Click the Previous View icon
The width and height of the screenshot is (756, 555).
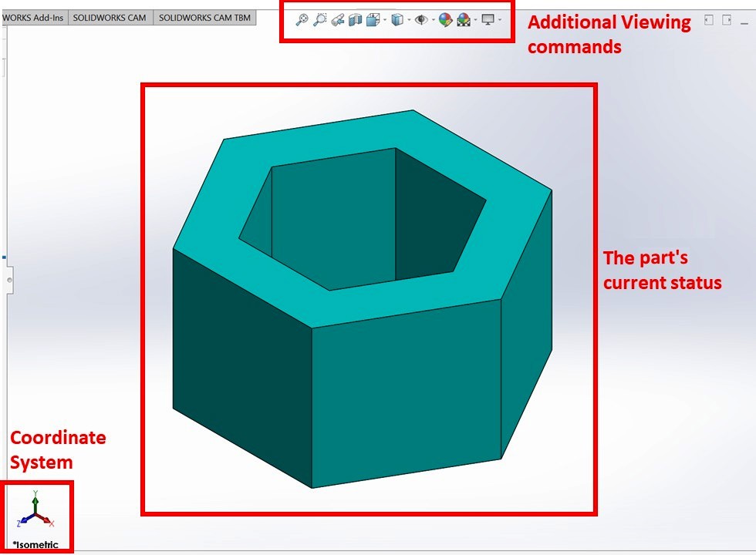point(338,20)
